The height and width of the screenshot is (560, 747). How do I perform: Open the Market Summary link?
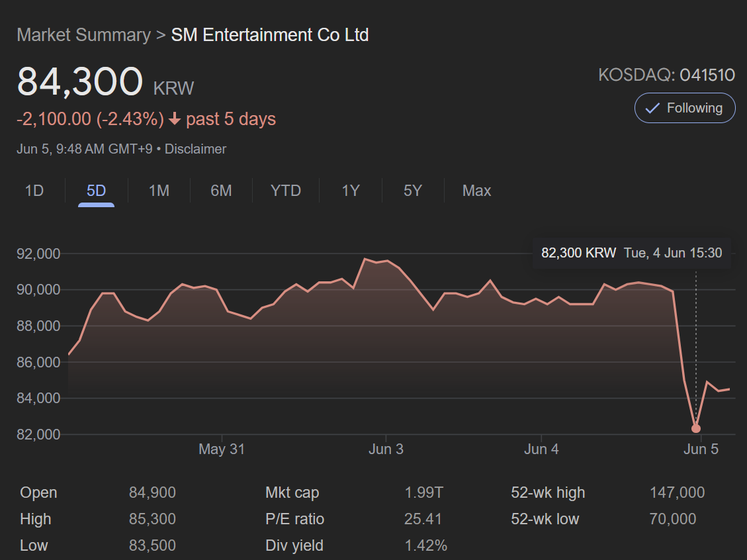pyautogui.click(x=83, y=35)
